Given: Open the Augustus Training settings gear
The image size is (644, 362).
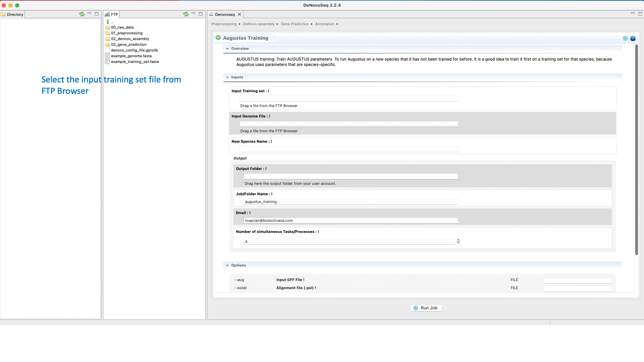Looking at the screenshot, I should click(625, 39).
